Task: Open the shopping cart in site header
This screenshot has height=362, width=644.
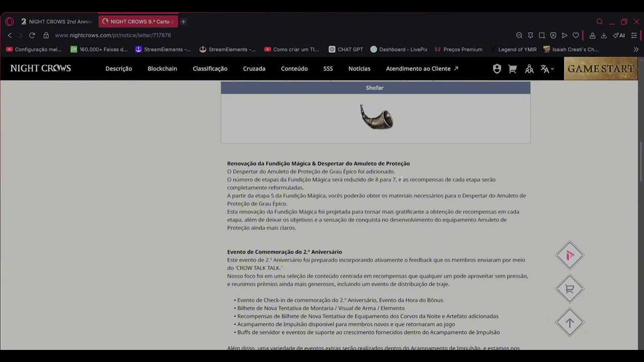Action: (x=513, y=69)
